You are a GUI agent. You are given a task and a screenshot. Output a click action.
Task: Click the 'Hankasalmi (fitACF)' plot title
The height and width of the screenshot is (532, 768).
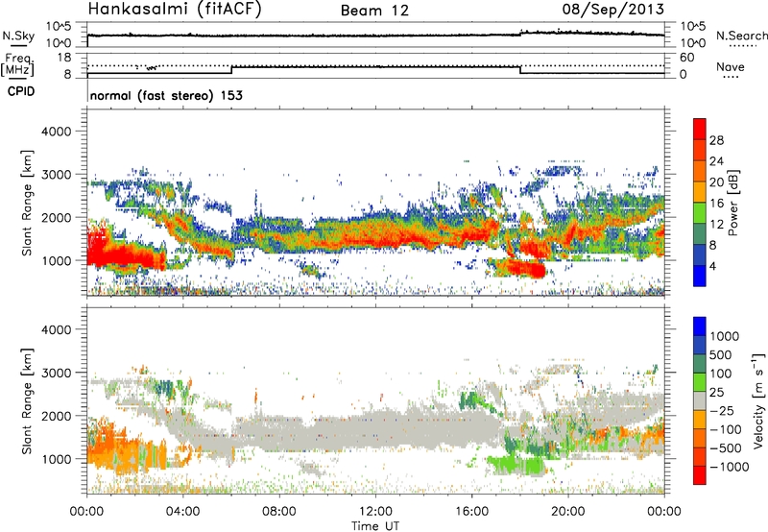(175, 9)
